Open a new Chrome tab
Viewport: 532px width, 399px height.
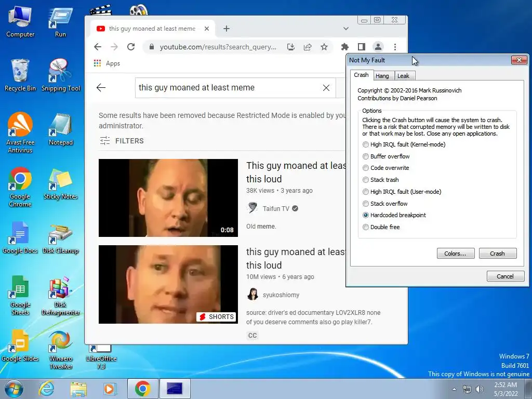(x=227, y=29)
